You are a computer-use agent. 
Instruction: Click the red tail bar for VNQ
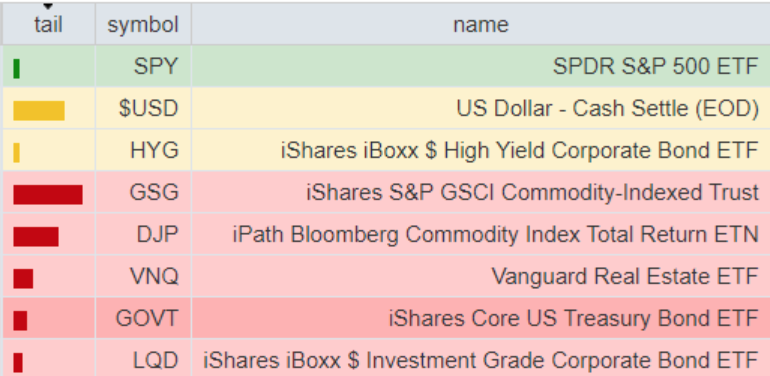23,279
